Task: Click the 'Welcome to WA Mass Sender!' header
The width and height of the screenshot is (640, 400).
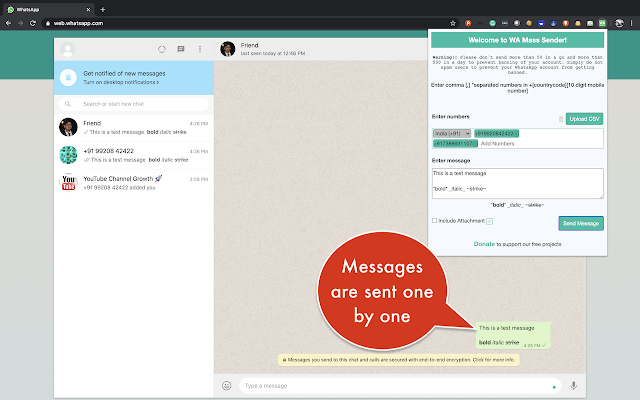Action: 518,40
